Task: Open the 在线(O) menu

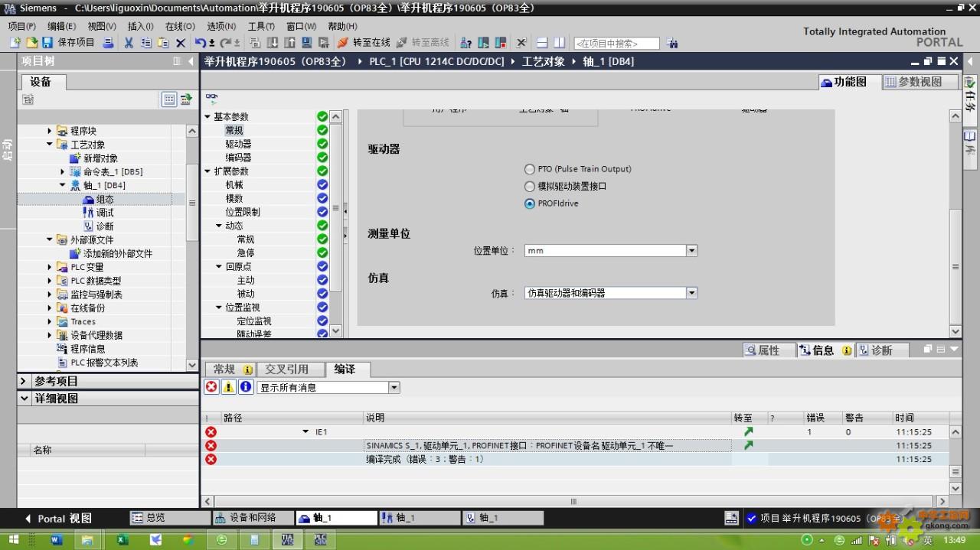Action: (180, 26)
